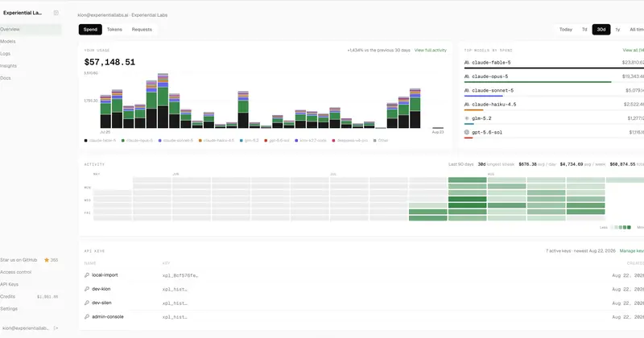Click the Anthropic logo beside claude-fable-5
The image size is (644, 338).
point(467,63)
